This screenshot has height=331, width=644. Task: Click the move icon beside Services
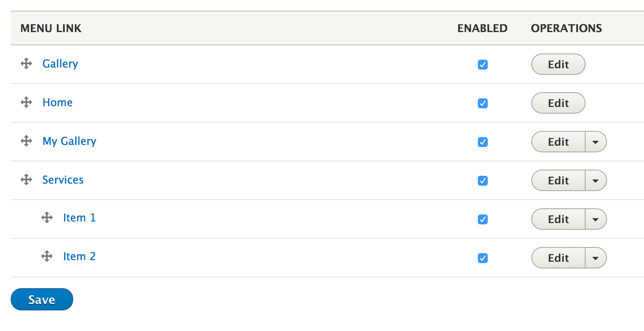(x=26, y=180)
